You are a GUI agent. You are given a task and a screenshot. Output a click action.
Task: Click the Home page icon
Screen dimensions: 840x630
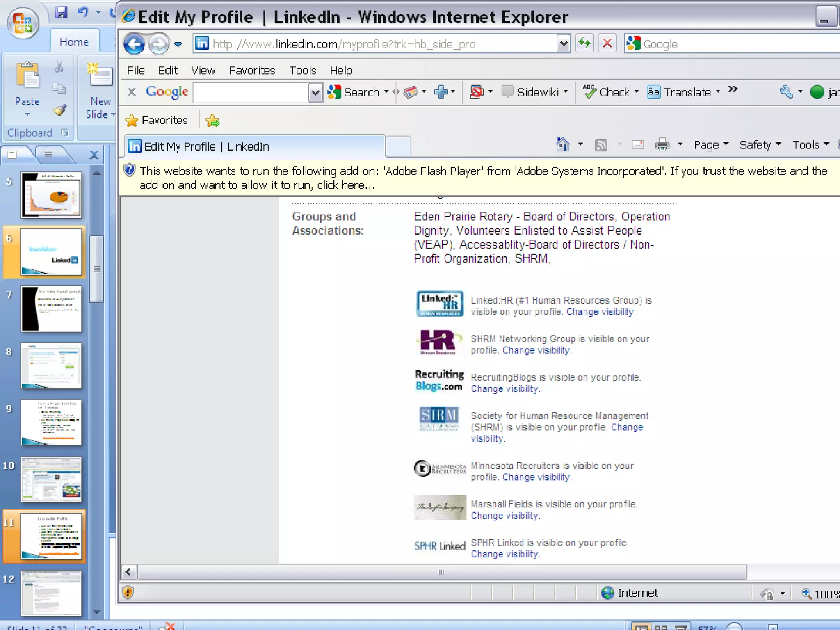point(562,145)
